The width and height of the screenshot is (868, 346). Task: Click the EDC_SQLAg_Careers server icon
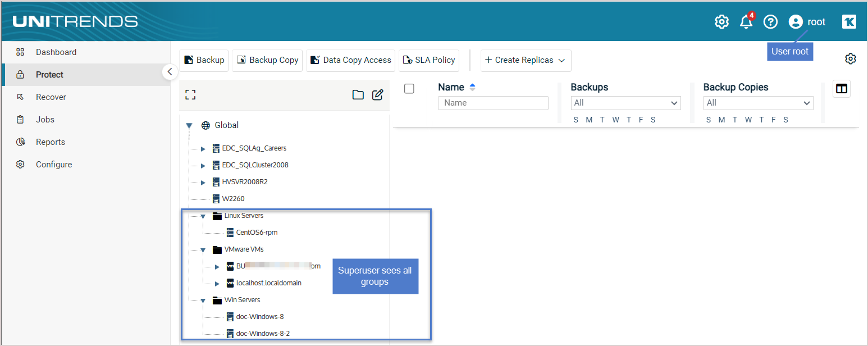[217, 148]
